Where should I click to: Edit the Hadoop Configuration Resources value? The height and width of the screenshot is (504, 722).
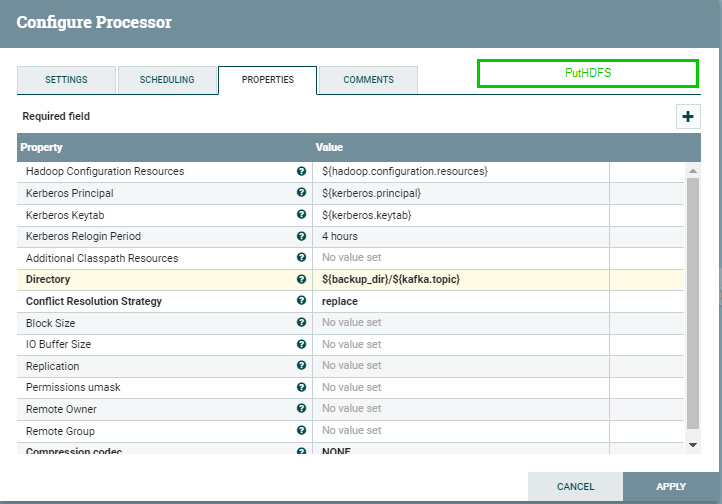460,172
